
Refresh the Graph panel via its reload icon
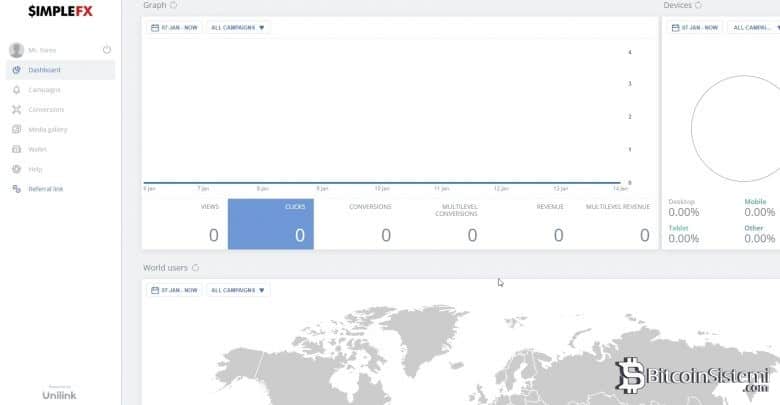[x=173, y=5]
